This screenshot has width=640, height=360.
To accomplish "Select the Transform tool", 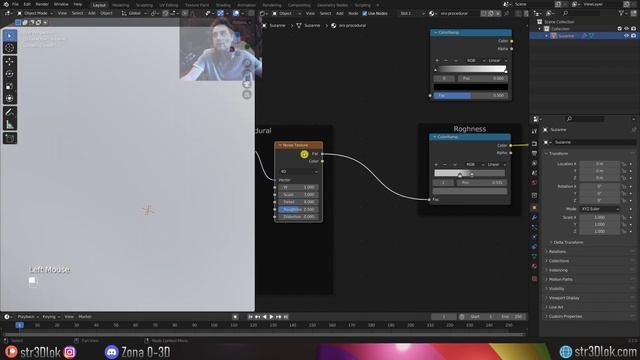I will click(10, 98).
